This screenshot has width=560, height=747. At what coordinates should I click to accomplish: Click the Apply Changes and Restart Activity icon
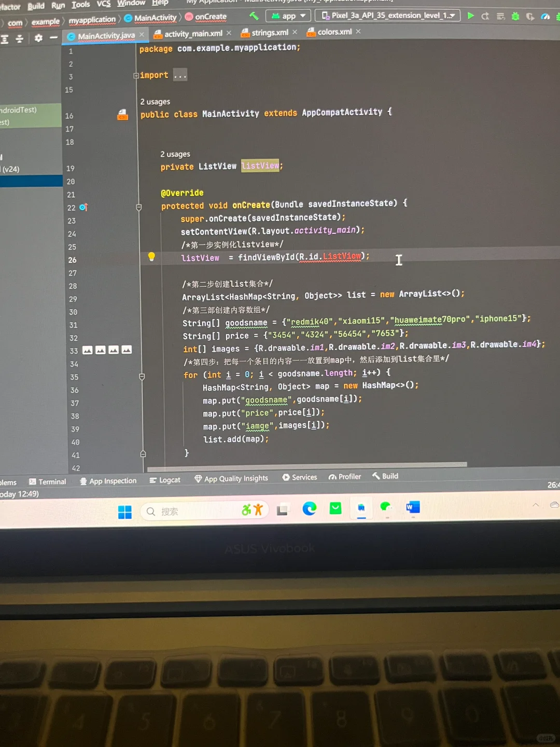coord(485,16)
